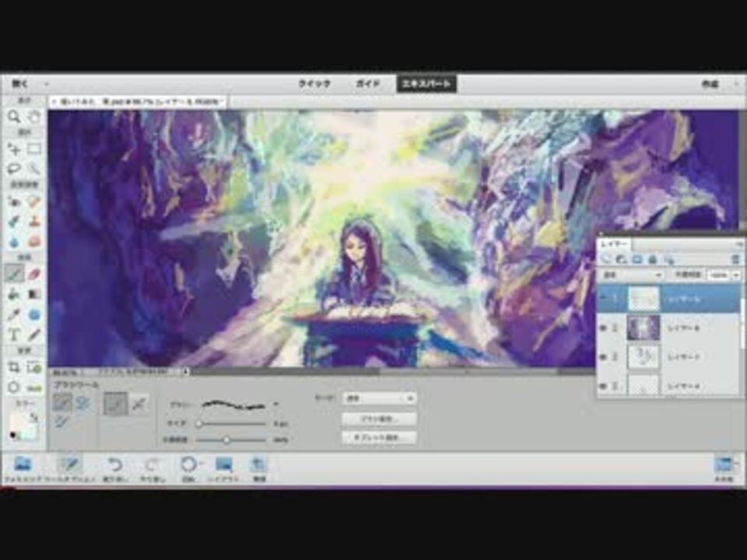Open document zoom status popup arrow
747x560 pixels.
[185, 372]
